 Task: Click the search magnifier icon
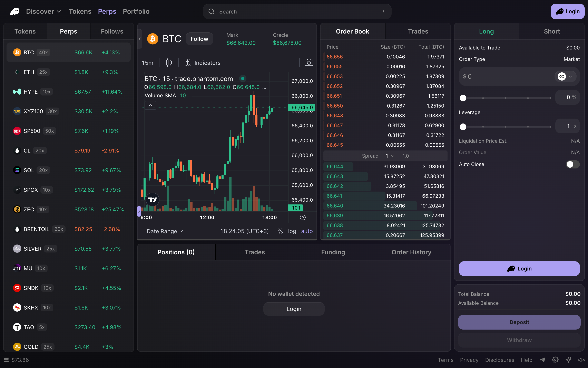coord(211,11)
